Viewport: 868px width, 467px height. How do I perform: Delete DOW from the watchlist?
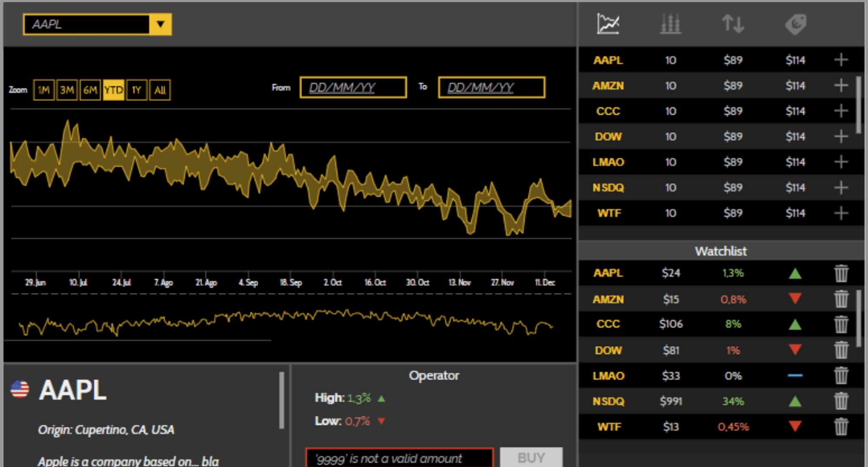(841, 350)
